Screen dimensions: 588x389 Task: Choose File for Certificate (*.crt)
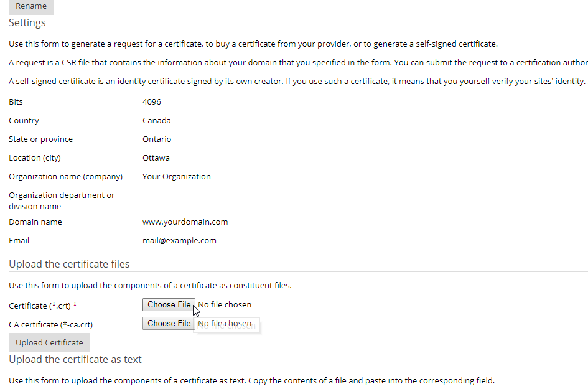(x=169, y=304)
